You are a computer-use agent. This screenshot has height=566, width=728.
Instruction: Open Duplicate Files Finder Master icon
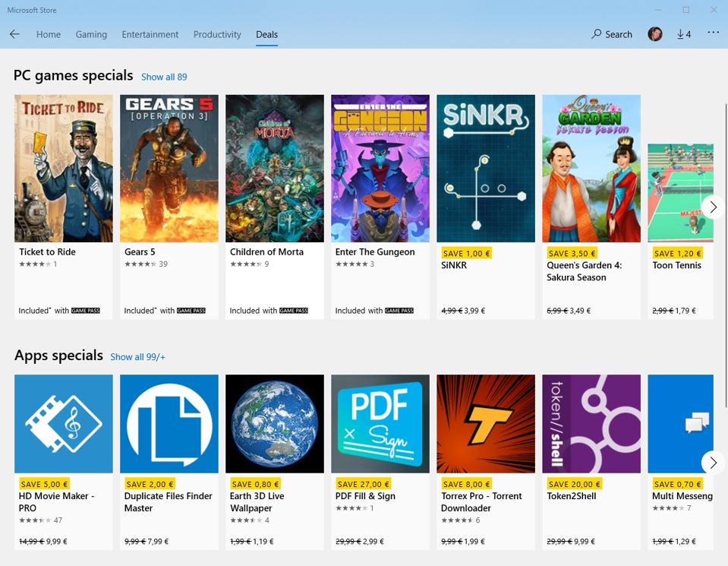coord(169,424)
